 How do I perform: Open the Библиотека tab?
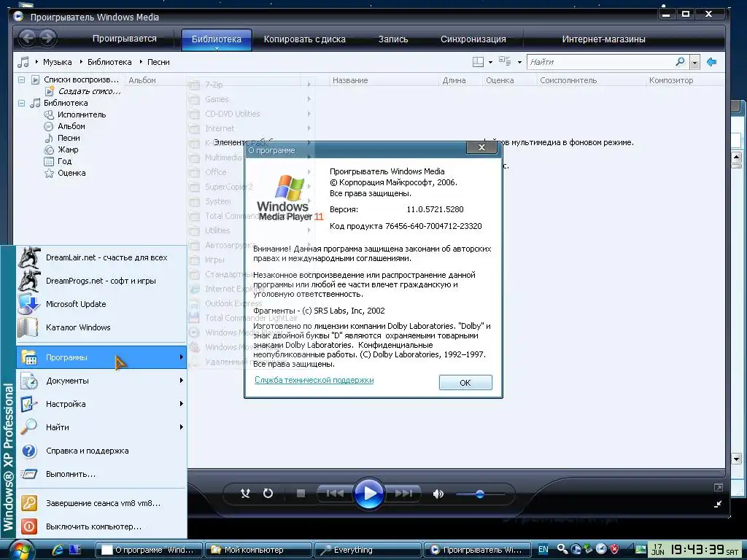[216, 39]
